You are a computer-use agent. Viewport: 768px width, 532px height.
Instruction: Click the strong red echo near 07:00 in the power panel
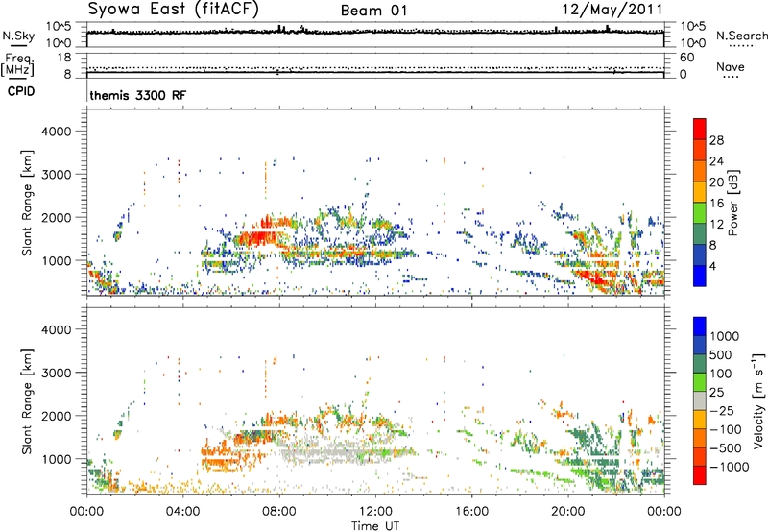tap(257, 238)
